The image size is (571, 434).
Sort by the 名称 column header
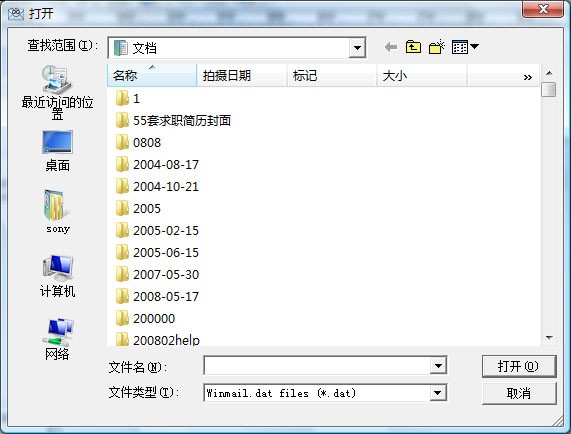[152, 75]
